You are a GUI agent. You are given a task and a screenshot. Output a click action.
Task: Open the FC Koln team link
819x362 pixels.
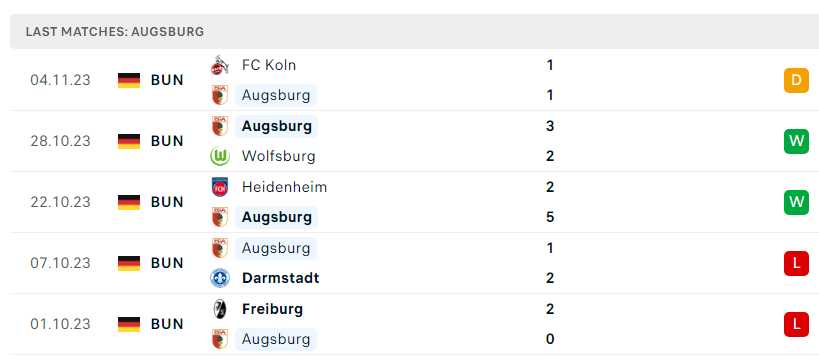tap(269, 65)
